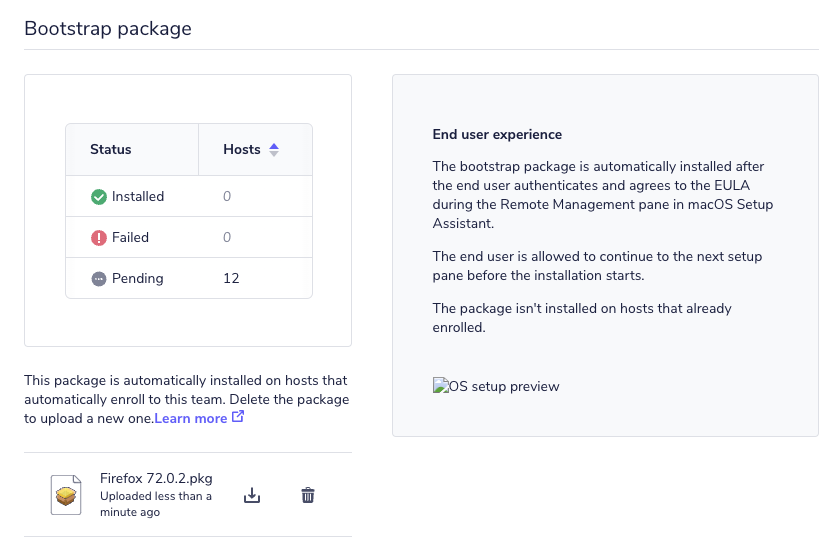Click the gray Pending status icon
This screenshot has height=551, width=826.
point(99,279)
